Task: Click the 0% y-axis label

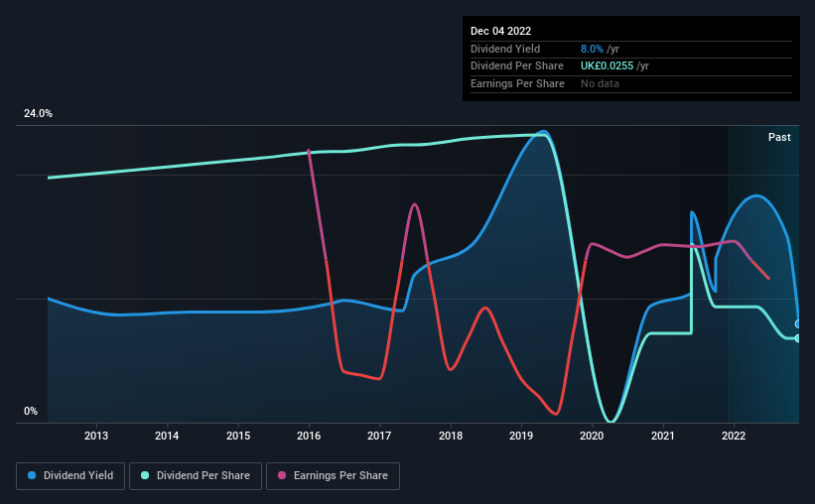Action: (x=31, y=411)
